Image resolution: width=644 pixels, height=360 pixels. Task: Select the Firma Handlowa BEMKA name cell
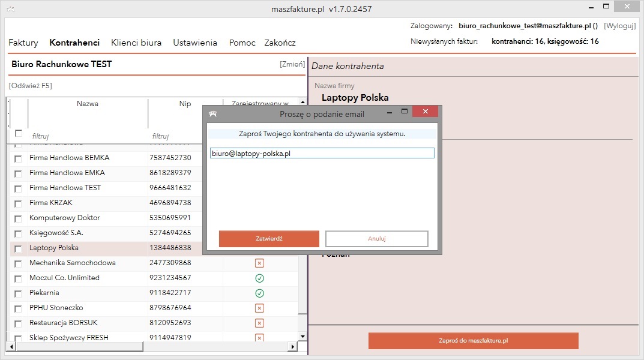(88, 158)
